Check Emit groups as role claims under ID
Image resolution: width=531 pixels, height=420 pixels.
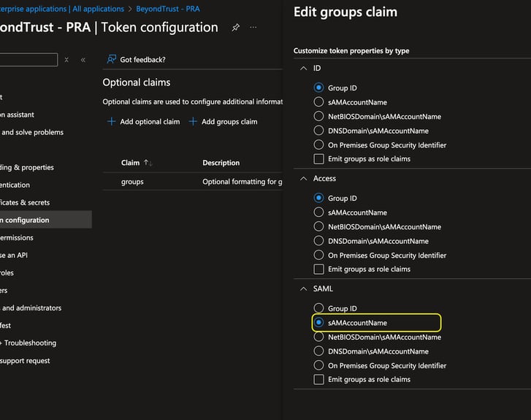click(318, 159)
